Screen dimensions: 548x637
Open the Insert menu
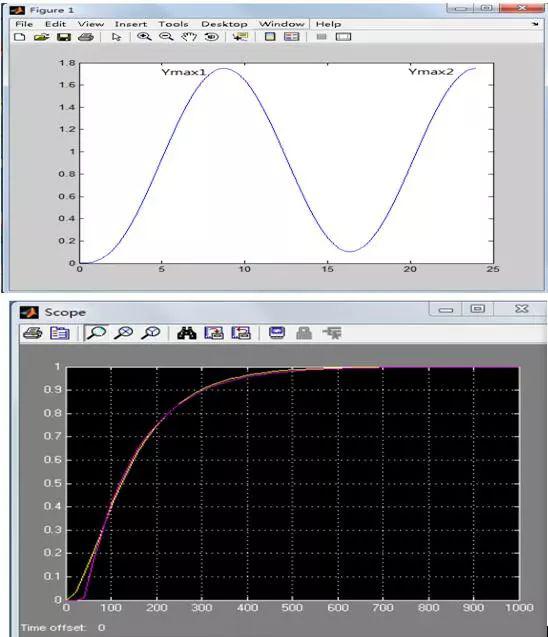[130, 24]
